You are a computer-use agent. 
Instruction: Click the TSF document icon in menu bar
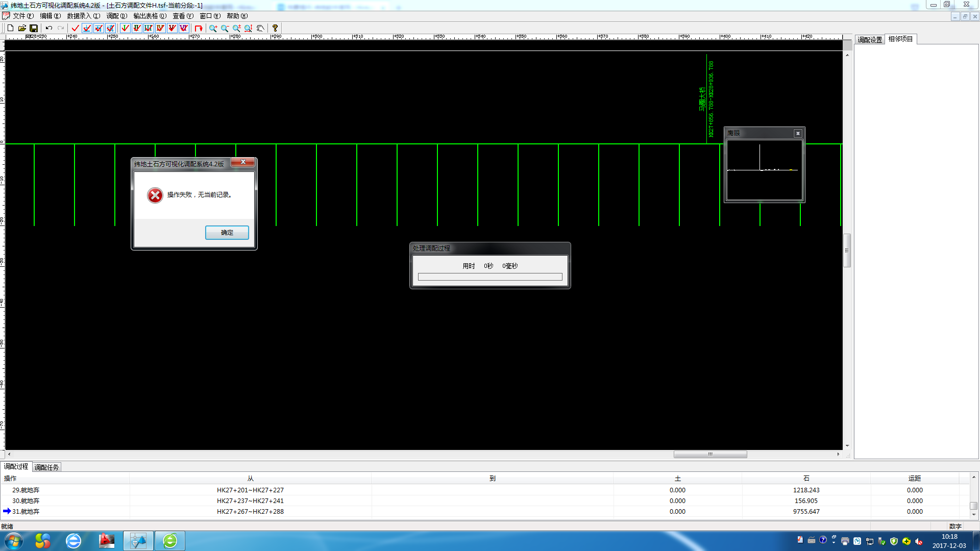pos(6,16)
